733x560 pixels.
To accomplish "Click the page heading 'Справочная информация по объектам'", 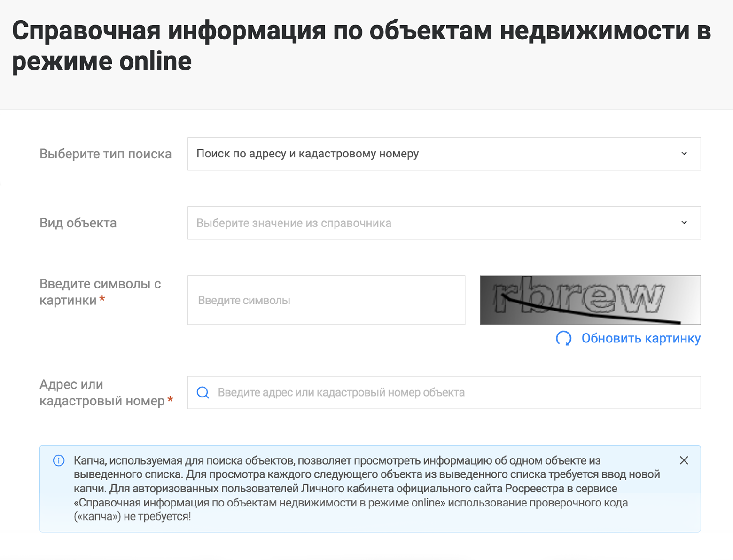I will [362, 46].
